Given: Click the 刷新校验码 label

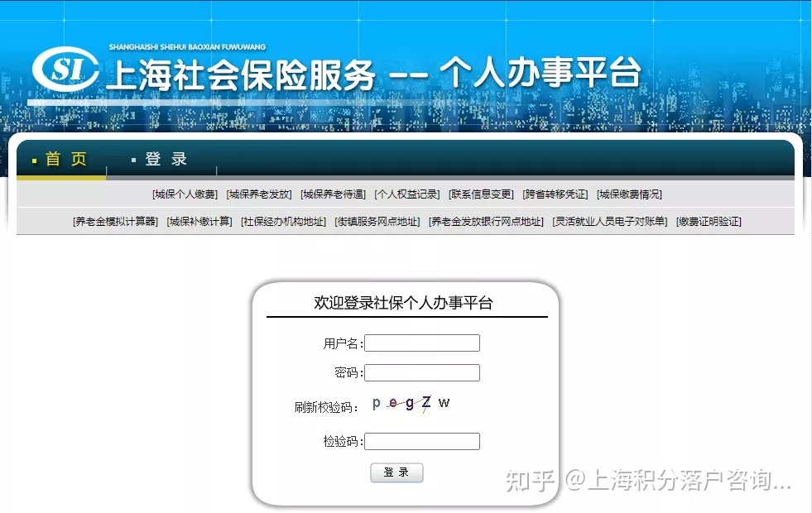Looking at the screenshot, I should pyautogui.click(x=326, y=407).
